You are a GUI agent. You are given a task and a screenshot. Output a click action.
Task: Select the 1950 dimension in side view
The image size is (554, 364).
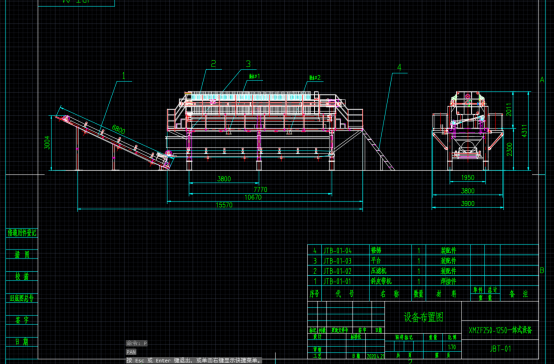467,177
